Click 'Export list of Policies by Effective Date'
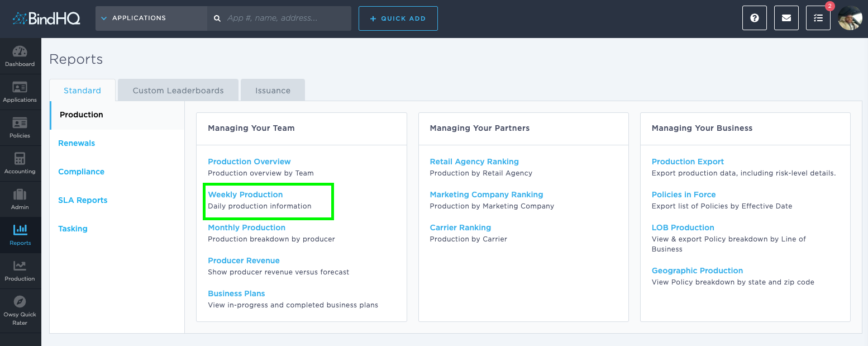 (x=722, y=206)
